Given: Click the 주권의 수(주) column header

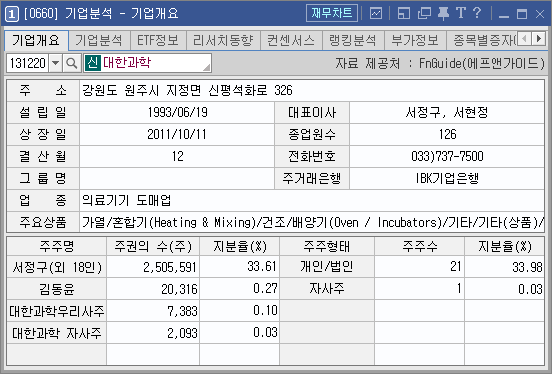Looking at the screenshot, I should (x=153, y=246).
